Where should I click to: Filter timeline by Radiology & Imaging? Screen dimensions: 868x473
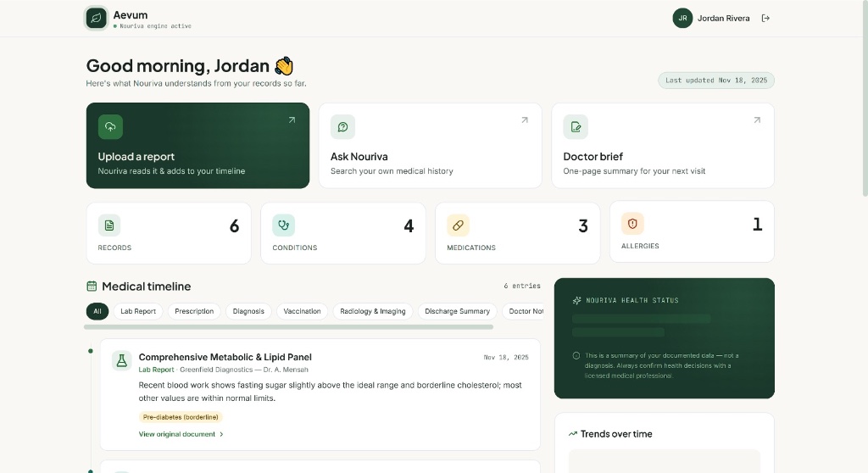(373, 311)
